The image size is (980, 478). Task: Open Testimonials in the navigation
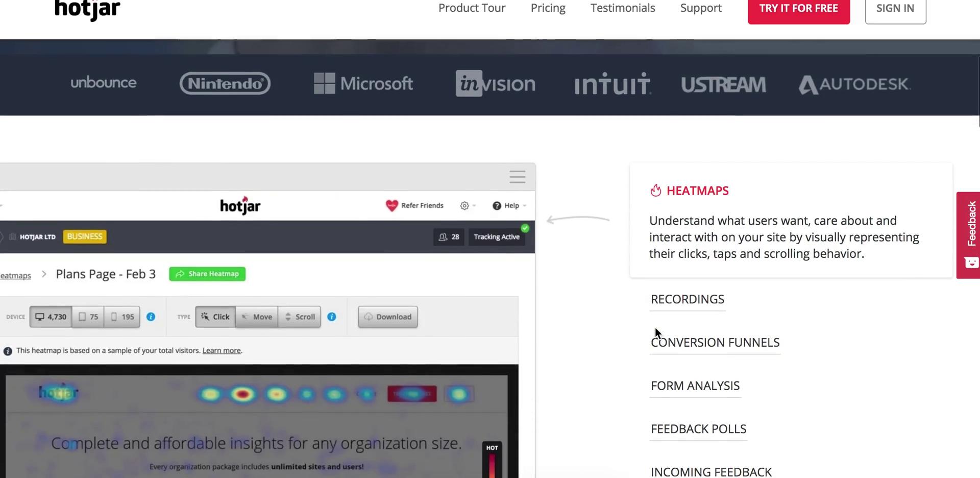(623, 8)
